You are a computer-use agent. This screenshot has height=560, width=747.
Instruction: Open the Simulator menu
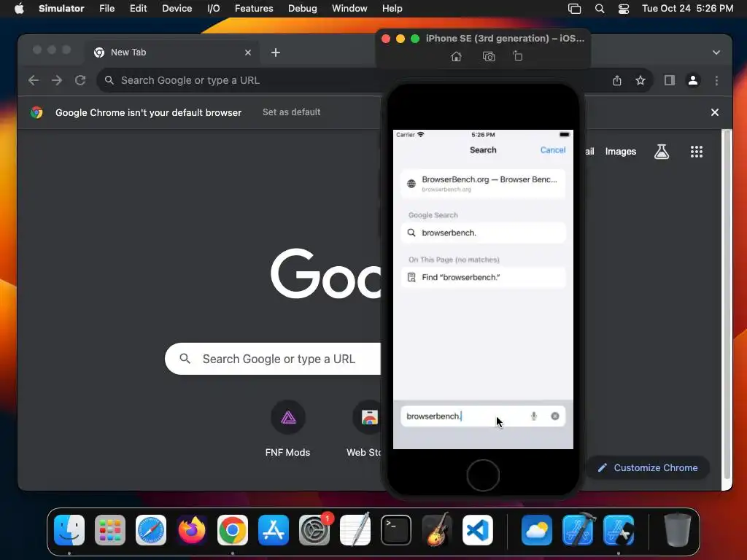point(61,9)
